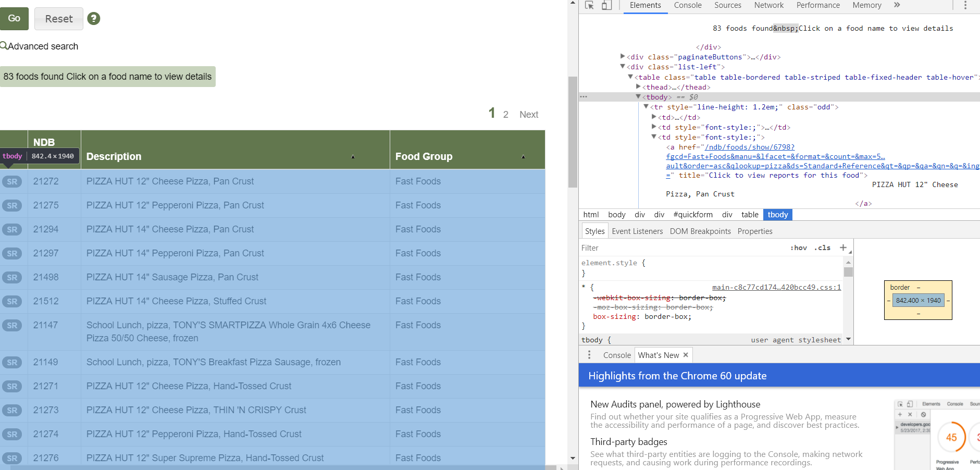980x470 pixels.
Task: Collapse the tbody node in DOM tree
Action: coord(638,96)
